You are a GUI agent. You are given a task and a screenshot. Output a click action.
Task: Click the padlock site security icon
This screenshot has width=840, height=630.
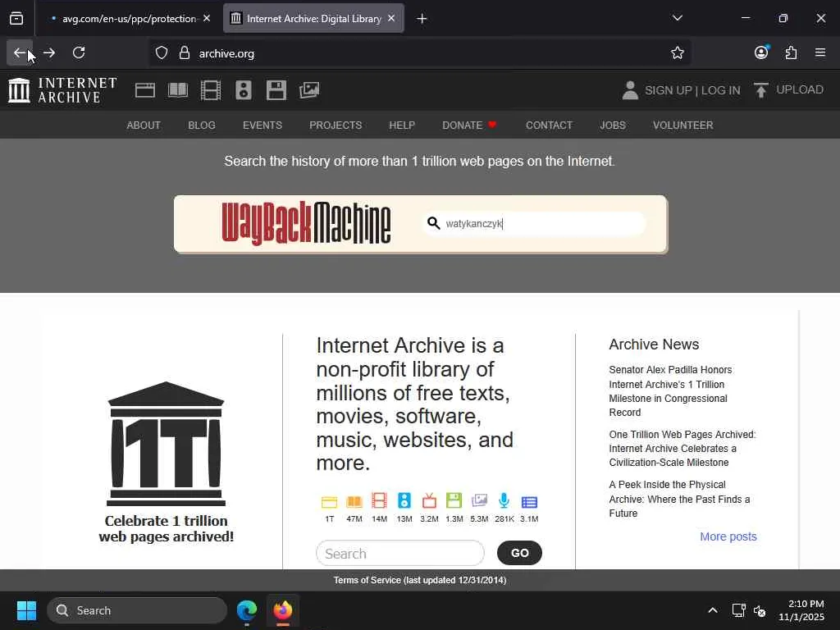click(x=185, y=53)
